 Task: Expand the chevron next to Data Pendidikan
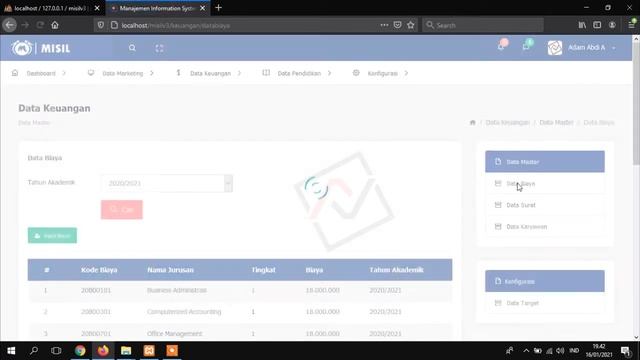329,73
